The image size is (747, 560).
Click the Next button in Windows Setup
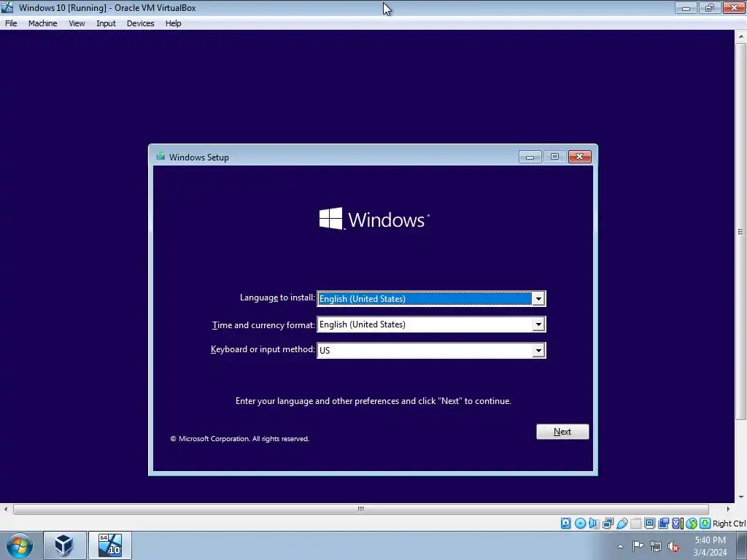click(x=562, y=432)
